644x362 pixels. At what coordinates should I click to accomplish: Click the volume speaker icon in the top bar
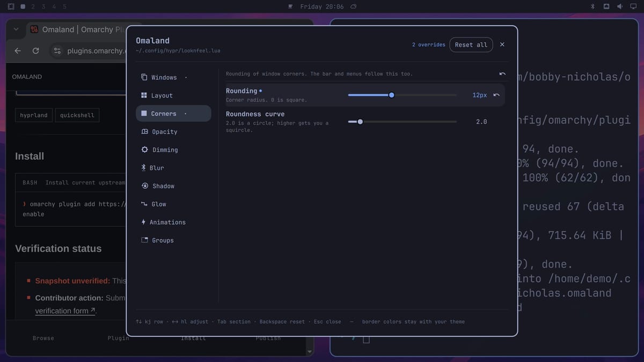620,6
